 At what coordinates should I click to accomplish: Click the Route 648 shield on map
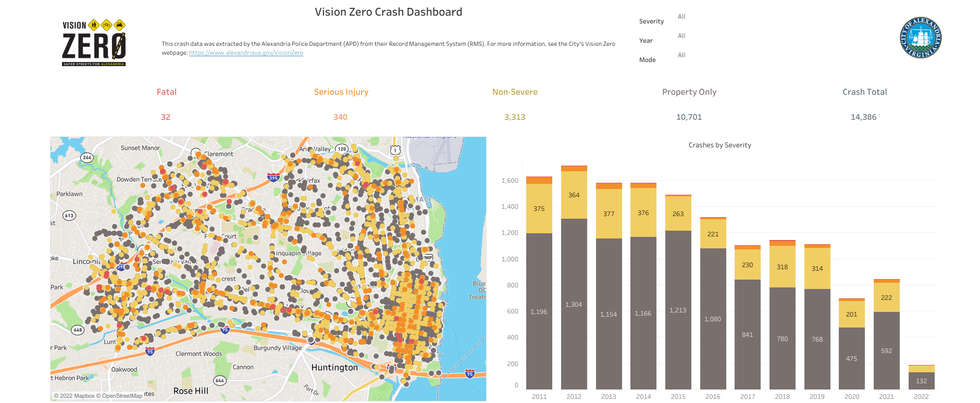78,330
